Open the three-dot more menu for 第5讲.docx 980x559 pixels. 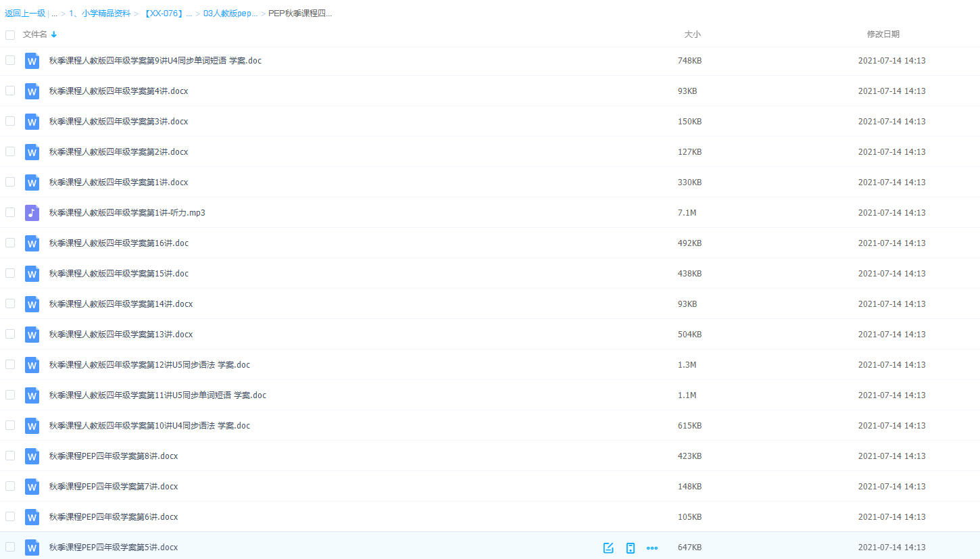[652, 548]
